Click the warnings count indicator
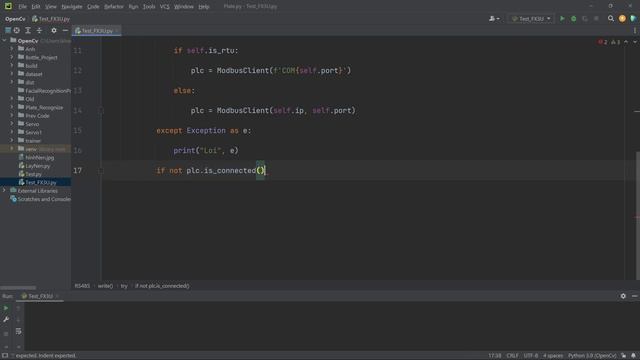 [616, 42]
